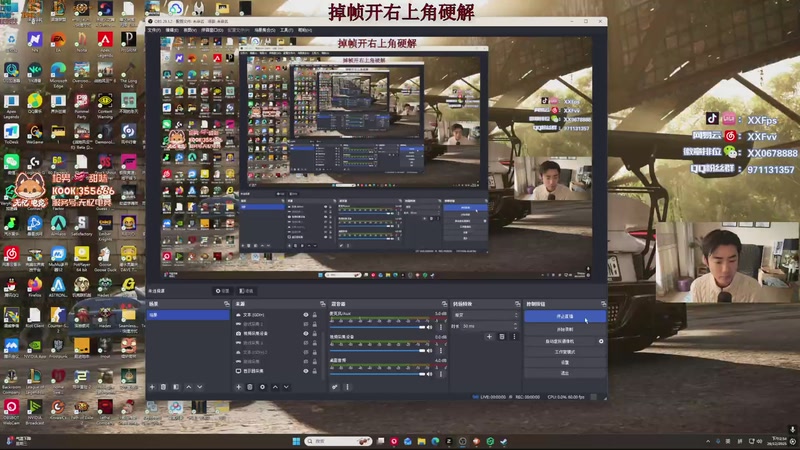Image resolution: width=800 pixels, height=450 pixels.
Task: Click the Windows taskbar search box
Action: click(x=338, y=441)
